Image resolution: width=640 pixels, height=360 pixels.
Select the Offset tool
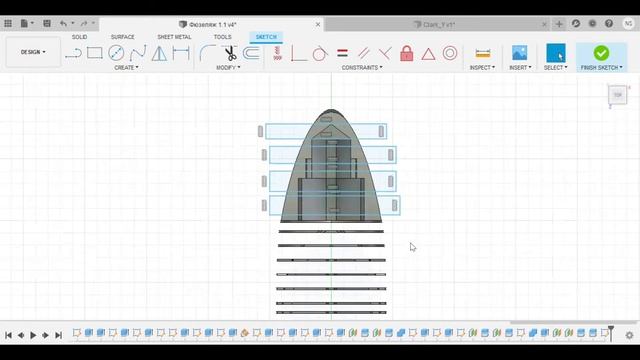(251, 53)
